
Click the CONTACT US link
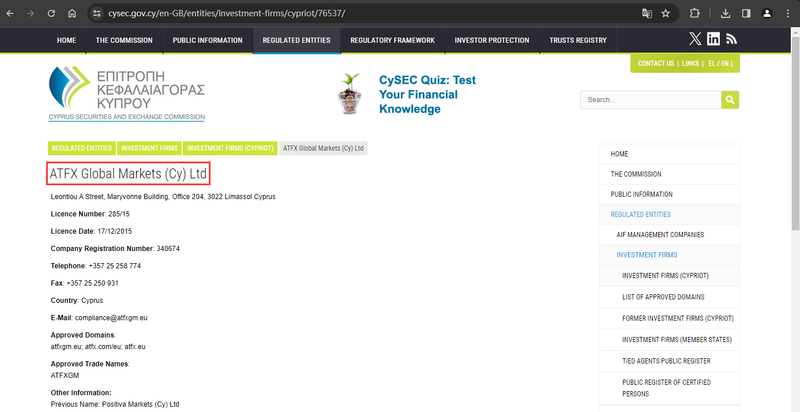pos(656,64)
